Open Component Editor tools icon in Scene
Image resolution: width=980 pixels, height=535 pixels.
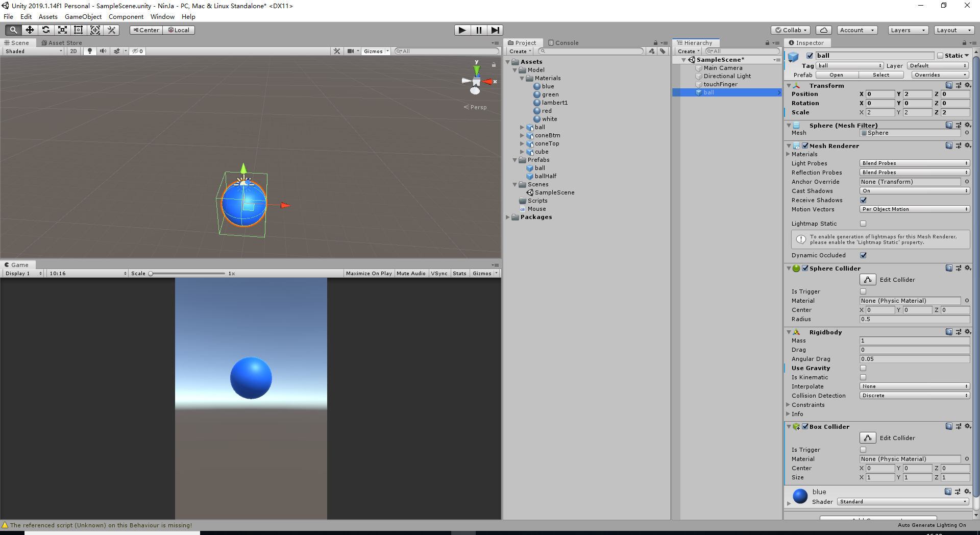337,51
